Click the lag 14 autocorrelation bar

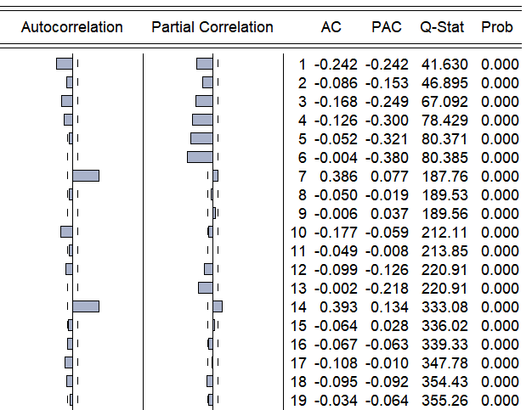(x=86, y=306)
